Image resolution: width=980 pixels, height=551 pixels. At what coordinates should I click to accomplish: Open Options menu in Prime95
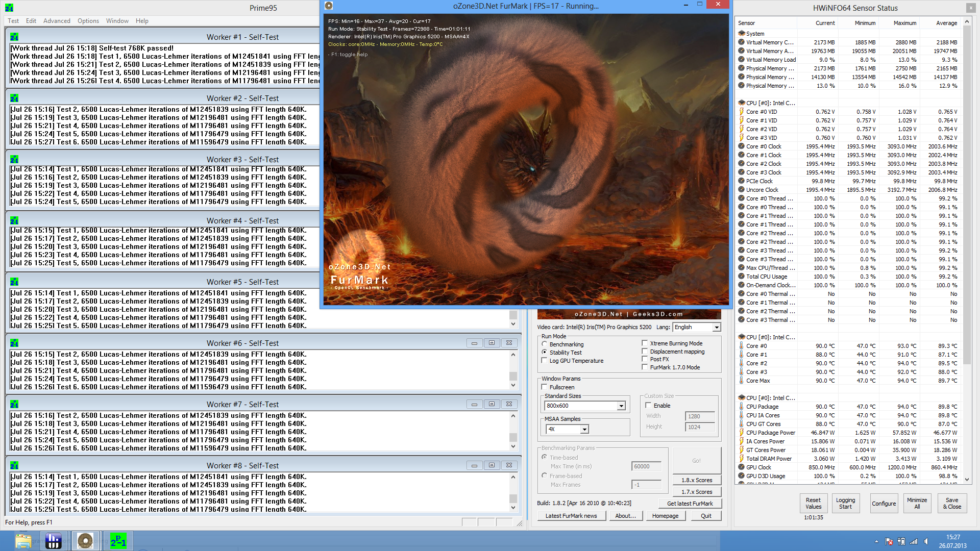click(x=88, y=21)
